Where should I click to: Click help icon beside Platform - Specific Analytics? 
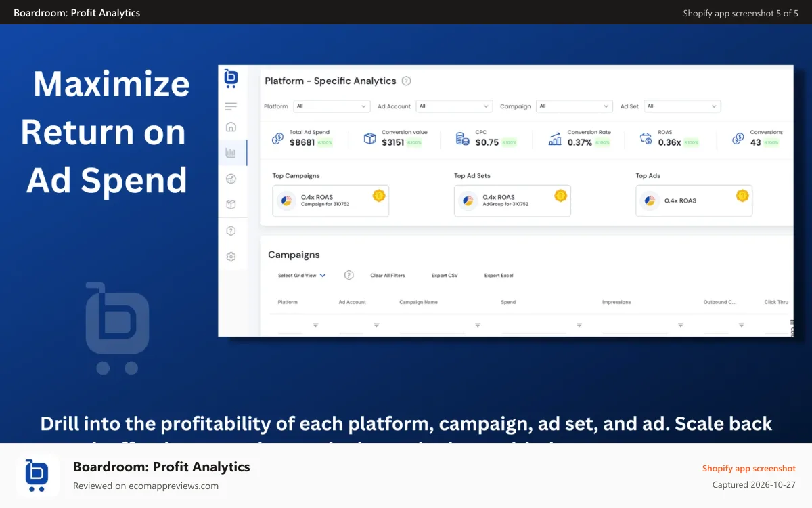406,81
